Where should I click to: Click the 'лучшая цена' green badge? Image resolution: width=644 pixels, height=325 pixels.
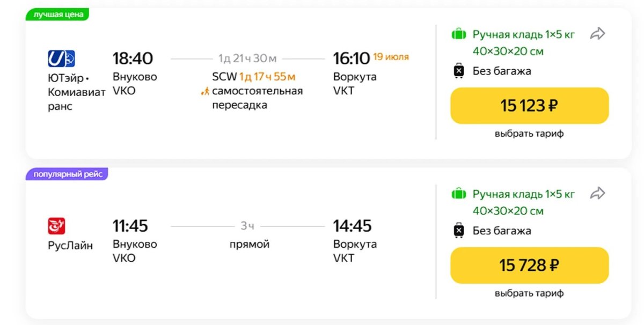(58, 14)
